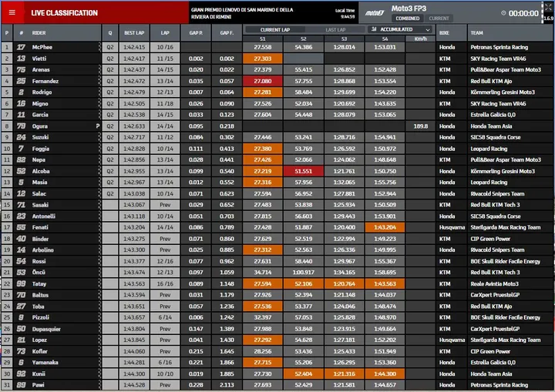The width and height of the screenshot is (555, 392).
Task: Click team Honda Team Asia on Ogura's row
Action: (x=491, y=126)
